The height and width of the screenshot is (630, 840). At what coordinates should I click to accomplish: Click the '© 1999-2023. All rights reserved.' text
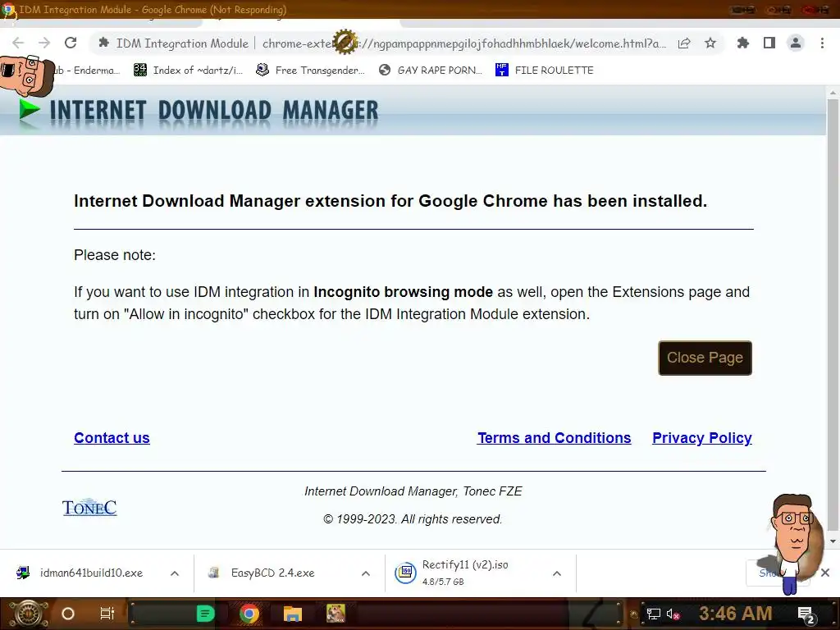click(413, 519)
